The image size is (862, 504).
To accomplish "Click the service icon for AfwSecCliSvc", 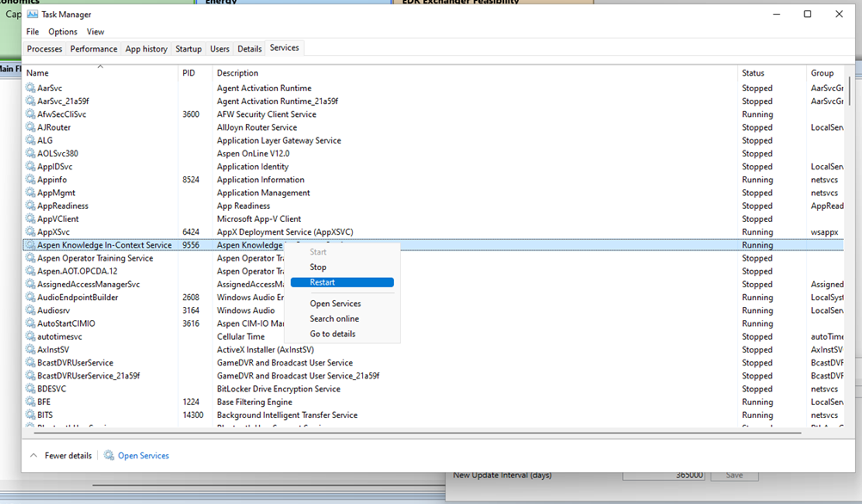I will [30, 114].
